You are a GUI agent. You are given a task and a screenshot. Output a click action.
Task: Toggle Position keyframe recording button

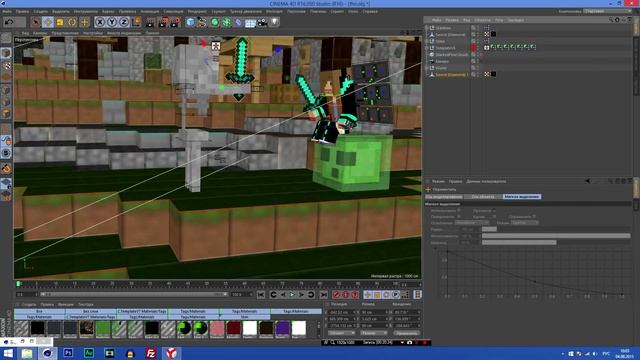pyautogui.click(x=367, y=295)
